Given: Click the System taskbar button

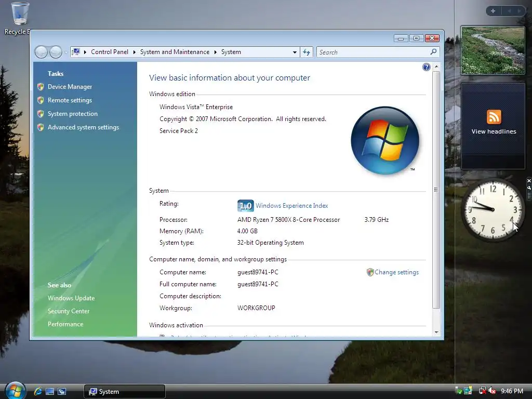Looking at the screenshot, I should pos(125,392).
